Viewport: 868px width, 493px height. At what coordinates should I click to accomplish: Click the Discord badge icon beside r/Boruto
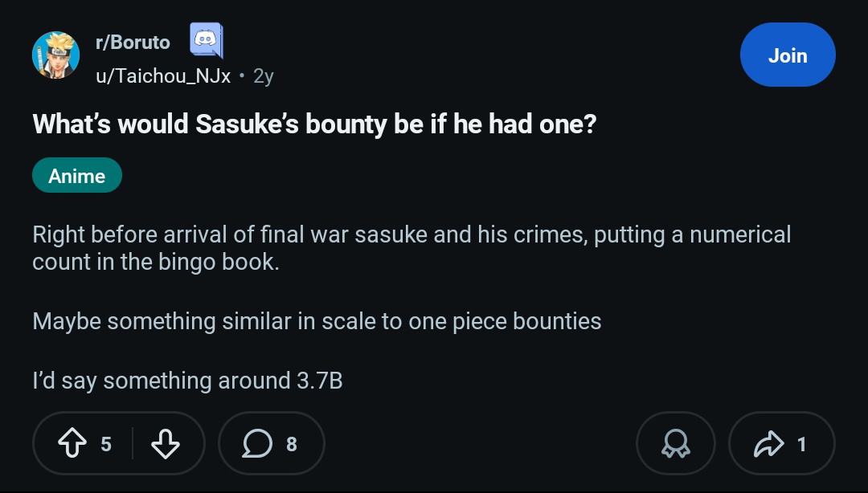click(x=206, y=41)
